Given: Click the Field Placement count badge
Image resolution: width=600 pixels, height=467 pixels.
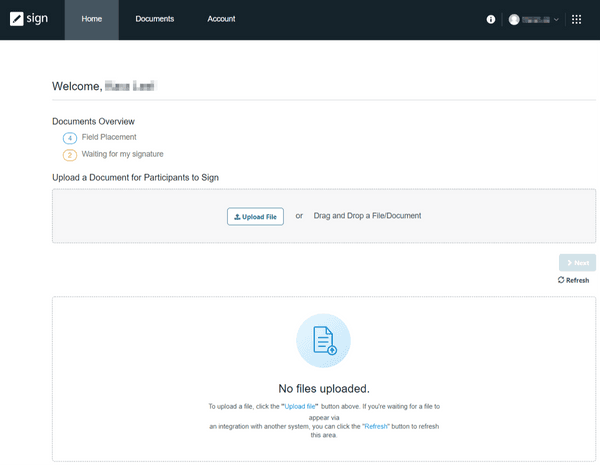Looking at the screenshot, I should tap(69, 138).
